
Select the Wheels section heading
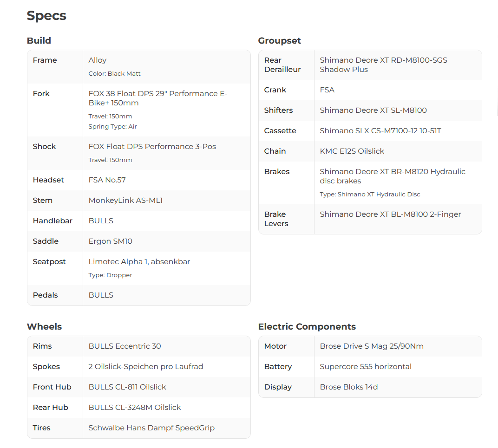click(x=44, y=327)
